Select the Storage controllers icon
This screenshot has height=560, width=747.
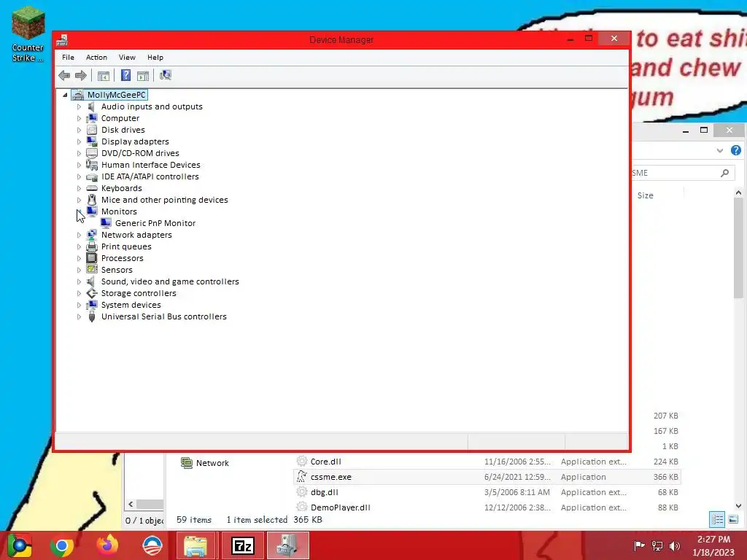click(x=92, y=293)
